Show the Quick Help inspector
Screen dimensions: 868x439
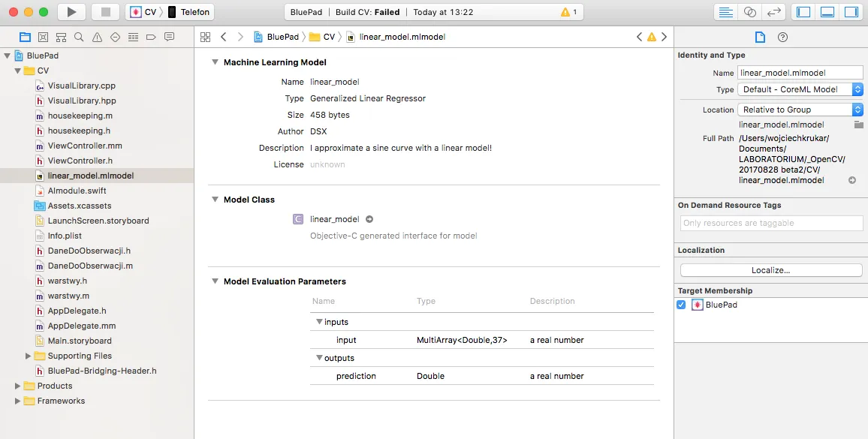click(782, 37)
